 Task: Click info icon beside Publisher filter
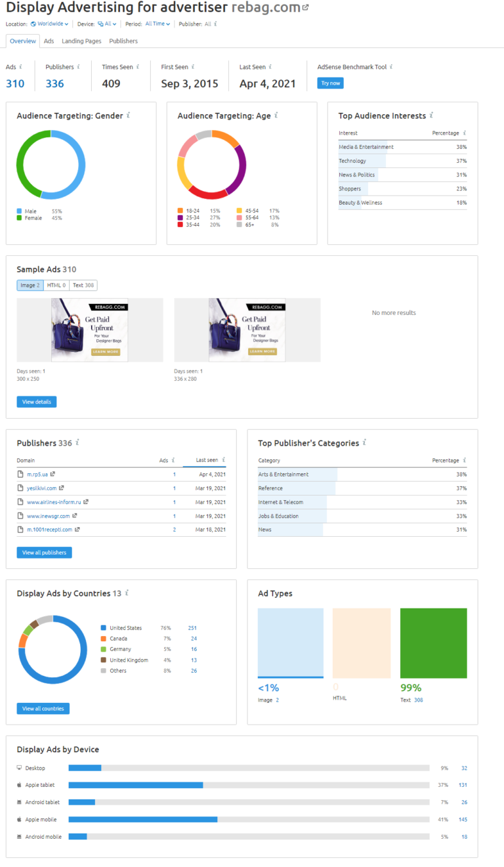[215, 24]
